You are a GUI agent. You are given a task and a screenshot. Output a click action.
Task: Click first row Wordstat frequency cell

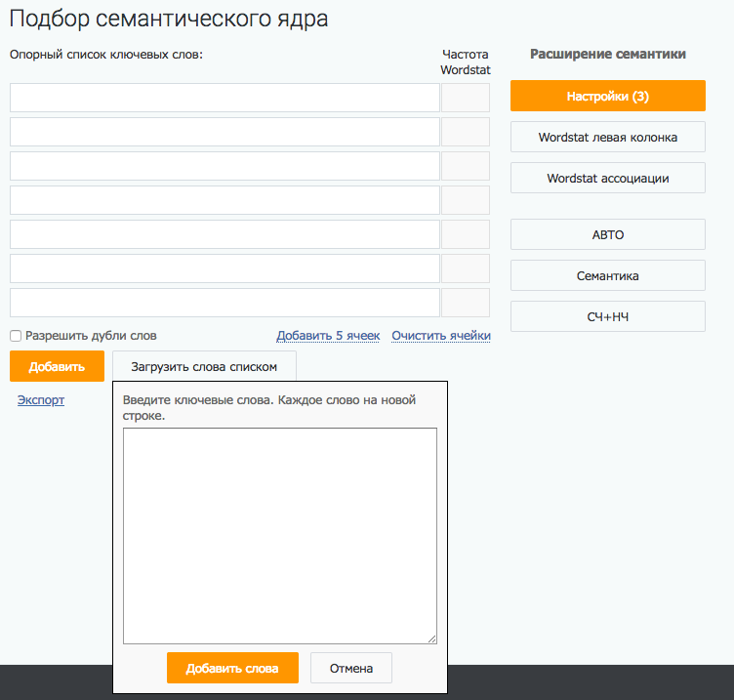click(466, 98)
